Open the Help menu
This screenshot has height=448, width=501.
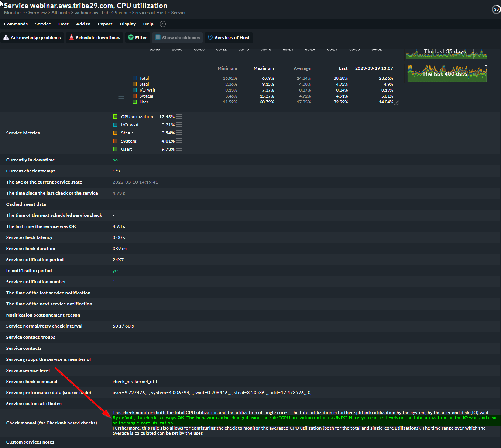coord(148,24)
